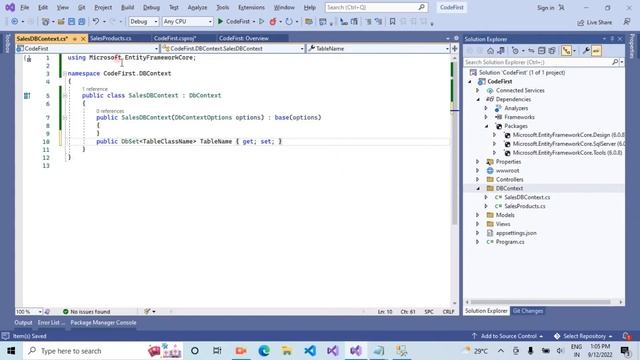Click No issues found indicator

tap(86, 311)
